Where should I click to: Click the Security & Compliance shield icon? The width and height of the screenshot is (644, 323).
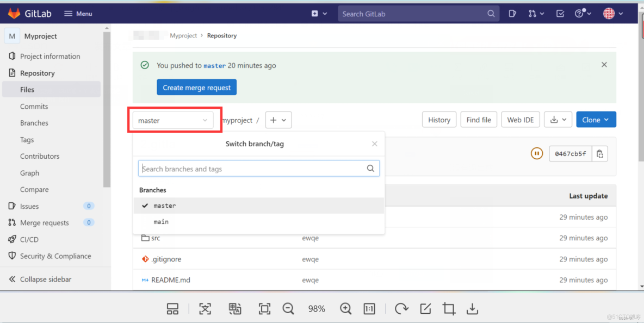pyautogui.click(x=12, y=256)
